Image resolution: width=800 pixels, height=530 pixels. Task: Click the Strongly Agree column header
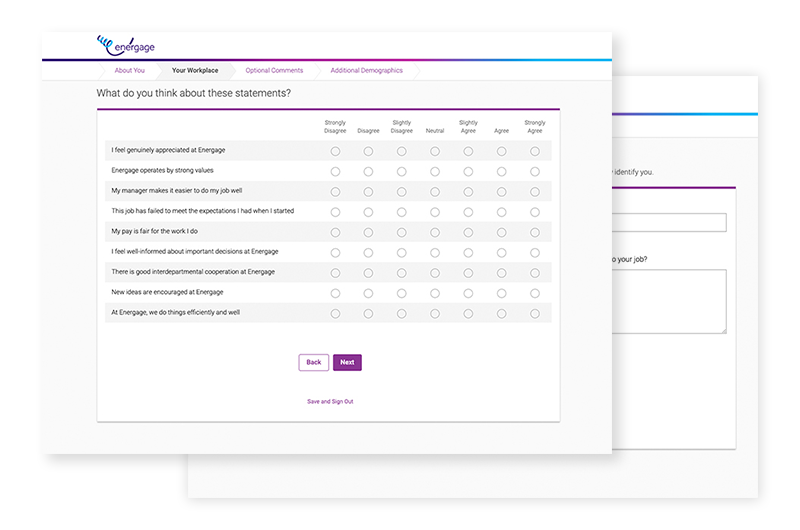535,127
